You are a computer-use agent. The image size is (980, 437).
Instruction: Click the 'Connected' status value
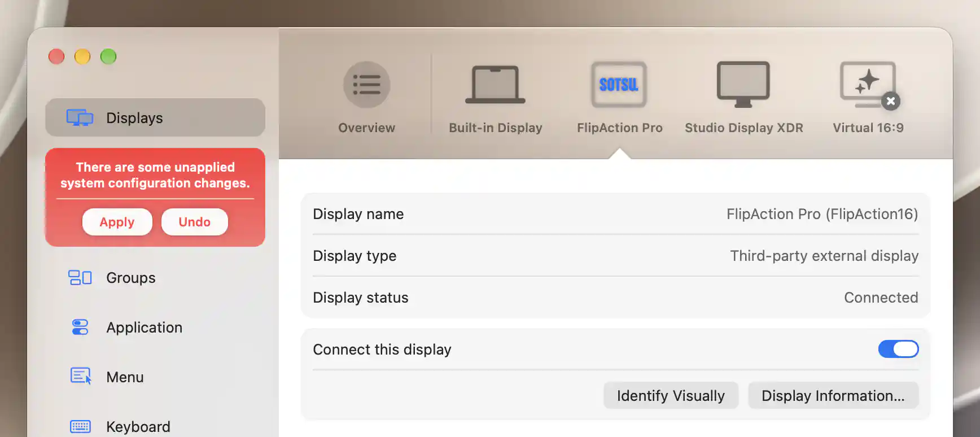coord(881,298)
